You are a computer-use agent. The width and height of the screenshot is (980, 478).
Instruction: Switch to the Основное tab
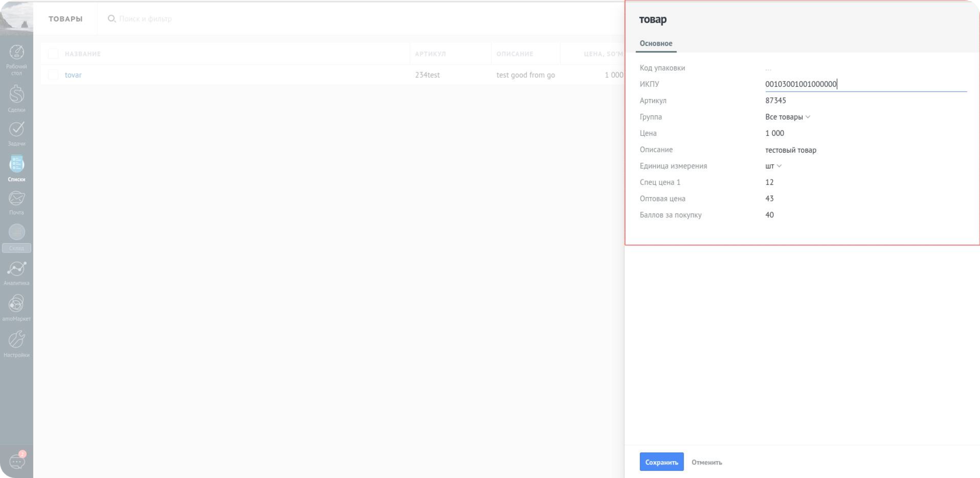coord(656,44)
